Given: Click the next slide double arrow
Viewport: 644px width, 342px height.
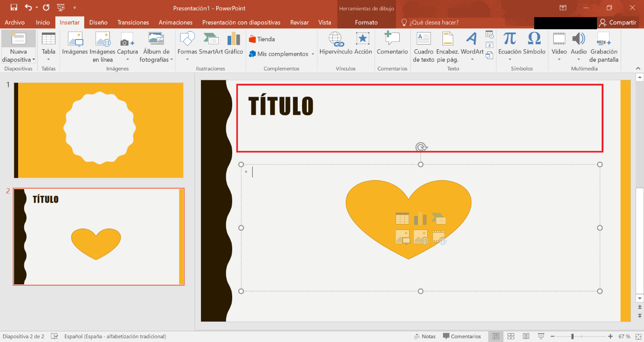Looking at the screenshot, I should (639, 315).
